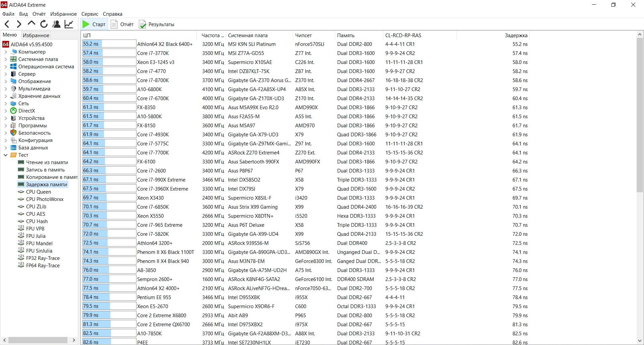Sort by the CL-RCD-RP-RAS column header
Viewport: 644px width, 345px height.
point(420,35)
